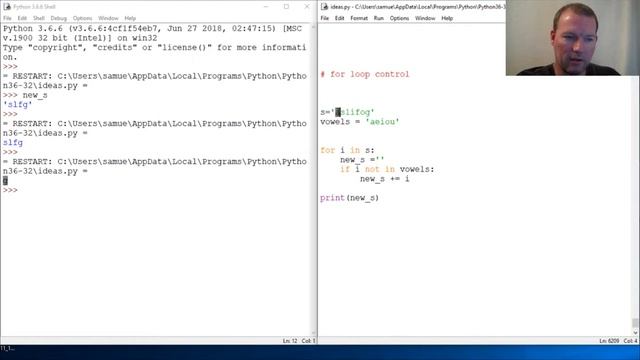
Task: Open Debug menu in Python Shell window
Action: click(58, 18)
